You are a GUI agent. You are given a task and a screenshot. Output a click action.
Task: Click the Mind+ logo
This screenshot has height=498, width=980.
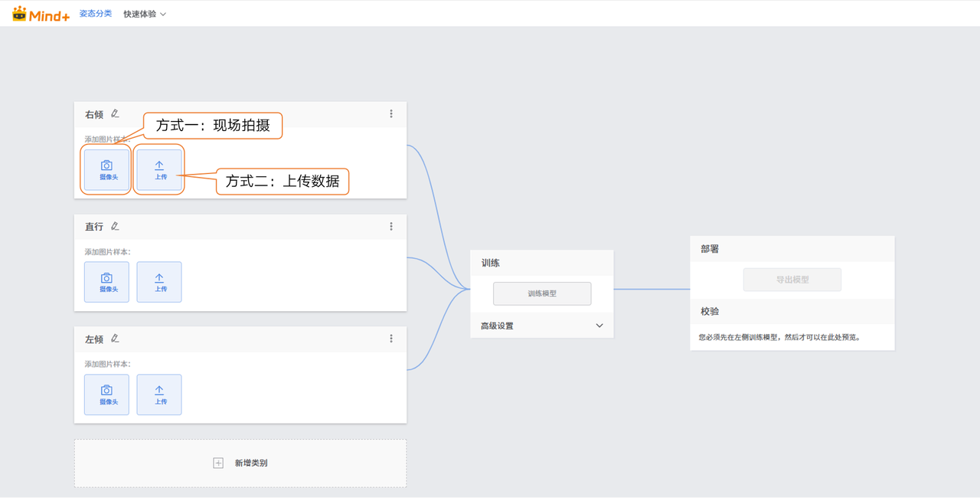pyautogui.click(x=41, y=14)
